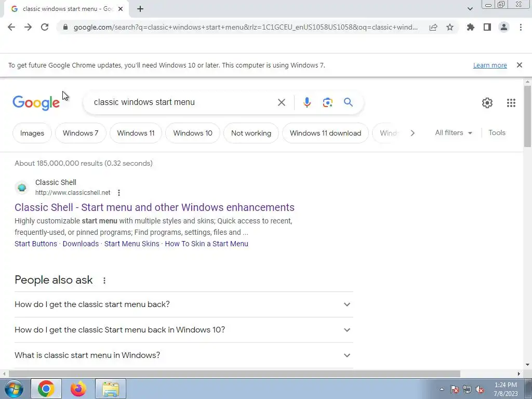
Task: Open the Chrome three-dot menu
Action: [521, 27]
